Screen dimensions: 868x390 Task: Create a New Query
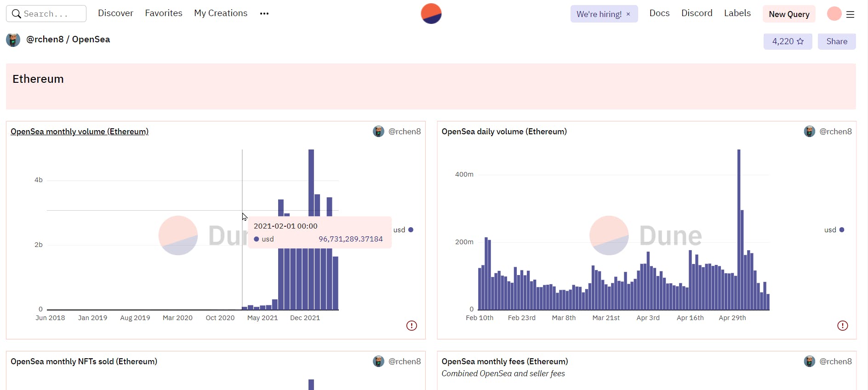coord(789,14)
